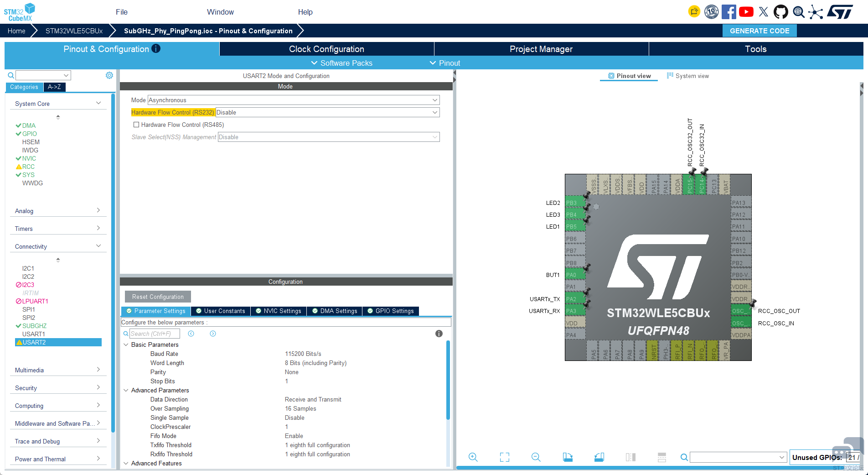Click the GENERATE CODE button
The width and height of the screenshot is (868, 475).
759,31
